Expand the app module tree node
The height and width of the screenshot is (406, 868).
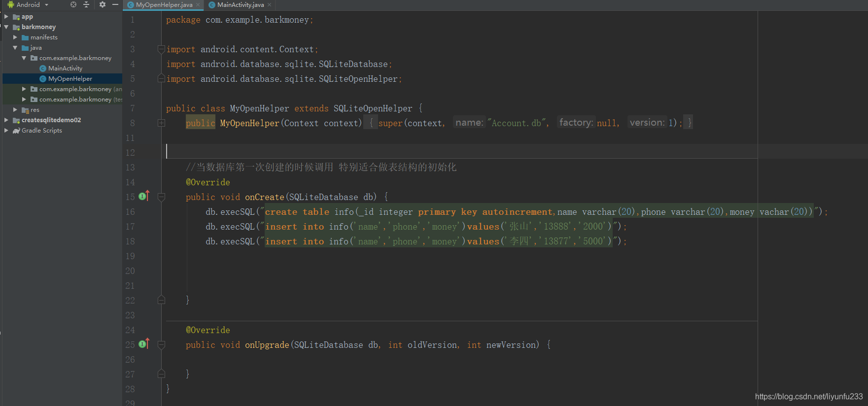tap(6, 17)
